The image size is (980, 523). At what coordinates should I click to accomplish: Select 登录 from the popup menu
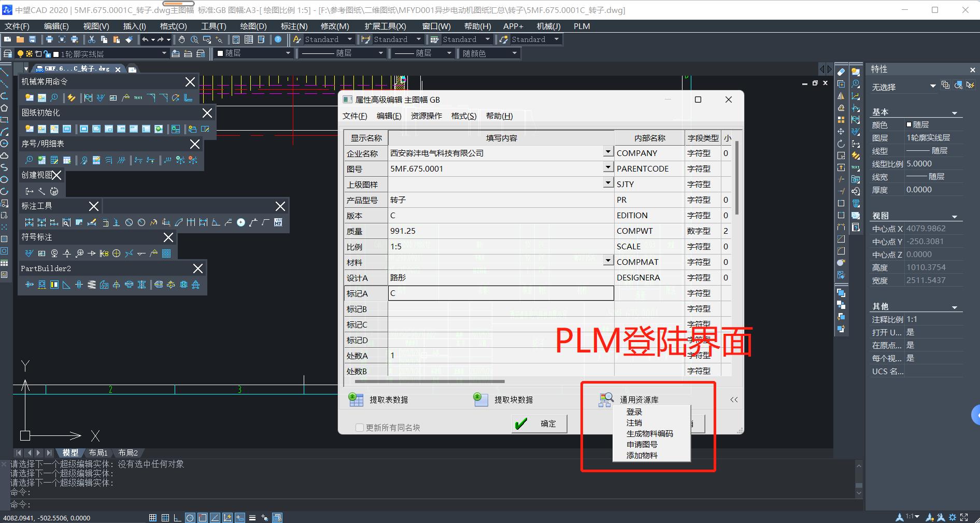(x=634, y=412)
